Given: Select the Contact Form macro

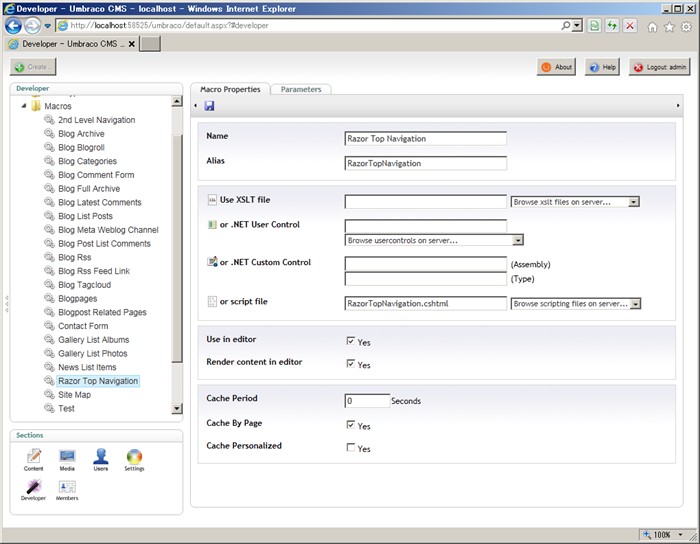Looking at the screenshot, I should (83, 326).
